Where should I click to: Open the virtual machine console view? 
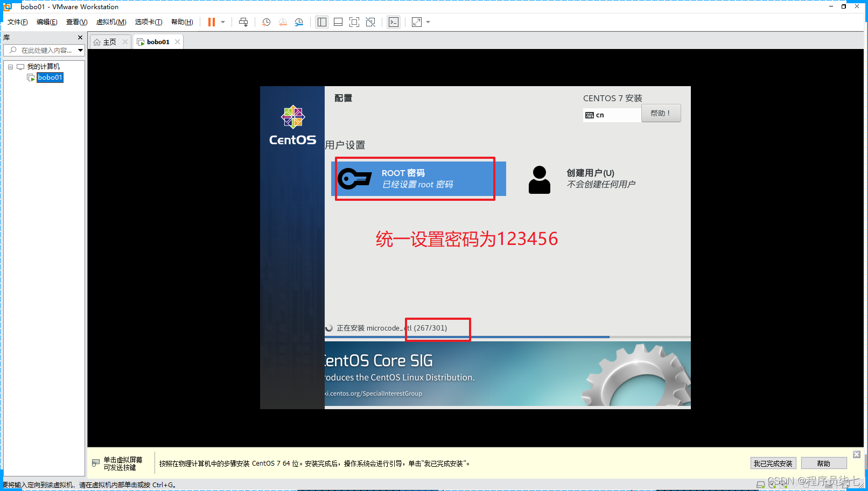point(393,22)
